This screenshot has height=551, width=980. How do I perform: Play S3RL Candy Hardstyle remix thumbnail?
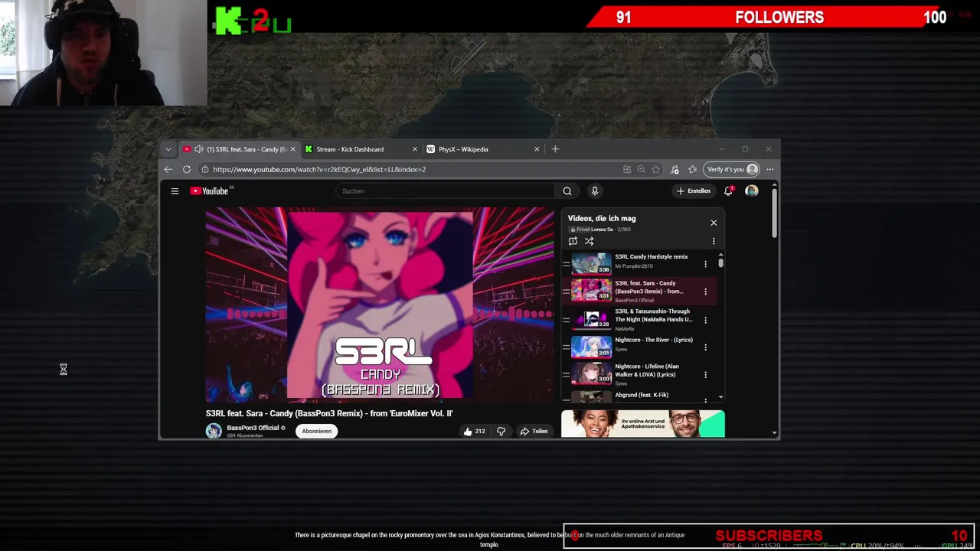click(591, 264)
